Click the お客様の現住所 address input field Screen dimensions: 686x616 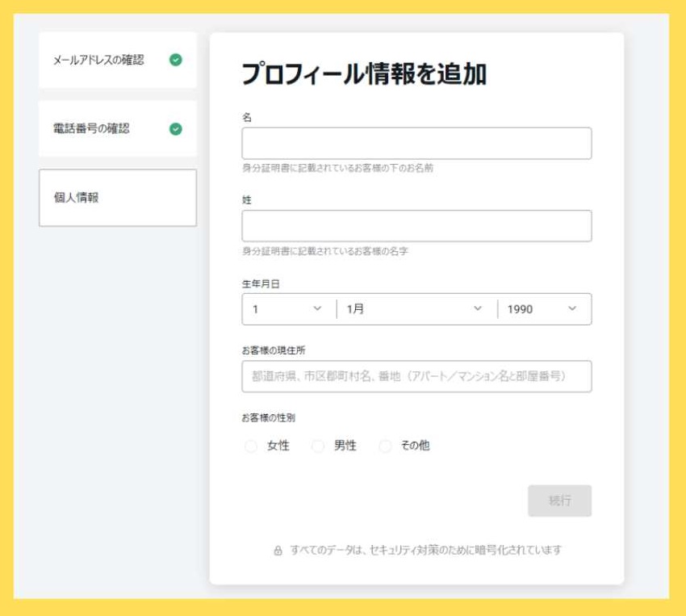click(416, 375)
